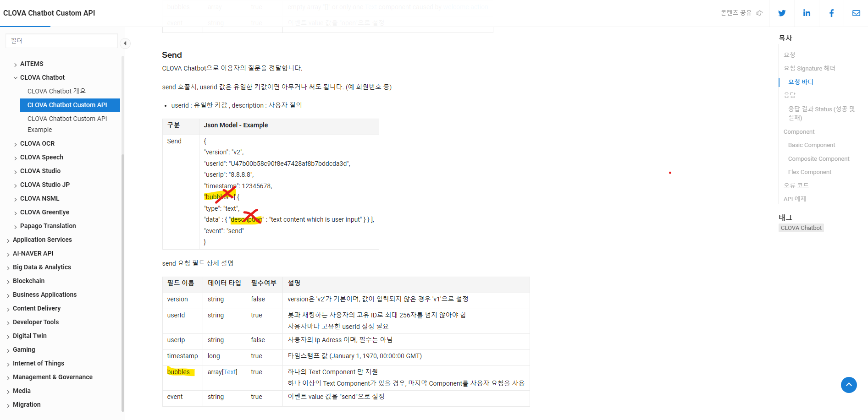Collapse the CLOVA Chatbot tree node
868x420 pixels.
[16, 78]
